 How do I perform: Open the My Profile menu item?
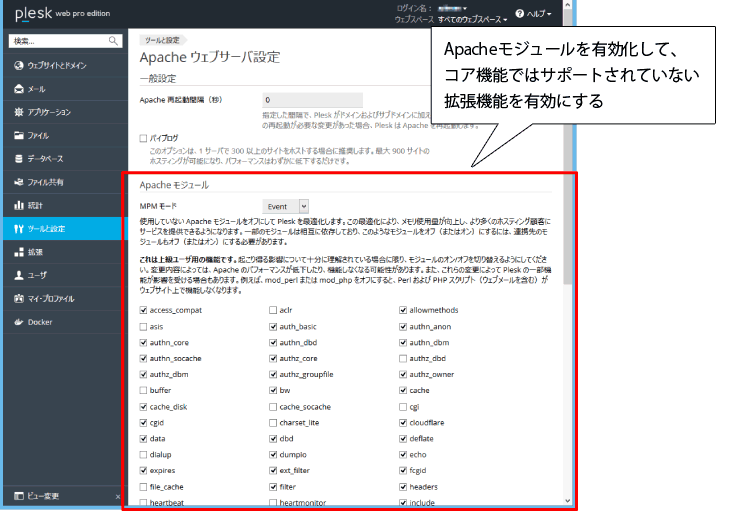[65, 298]
